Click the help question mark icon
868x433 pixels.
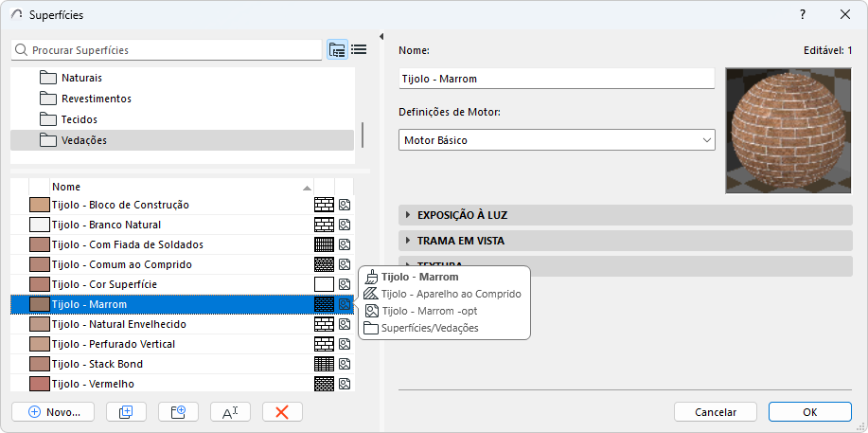pyautogui.click(x=803, y=14)
